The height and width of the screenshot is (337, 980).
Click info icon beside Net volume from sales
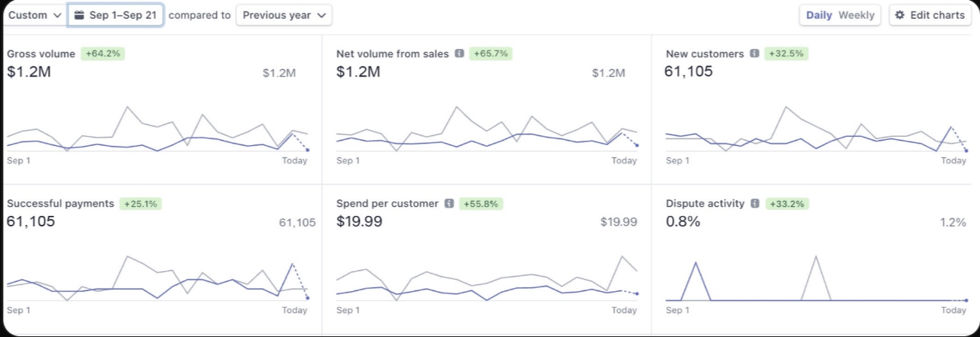pyautogui.click(x=459, y=53)
